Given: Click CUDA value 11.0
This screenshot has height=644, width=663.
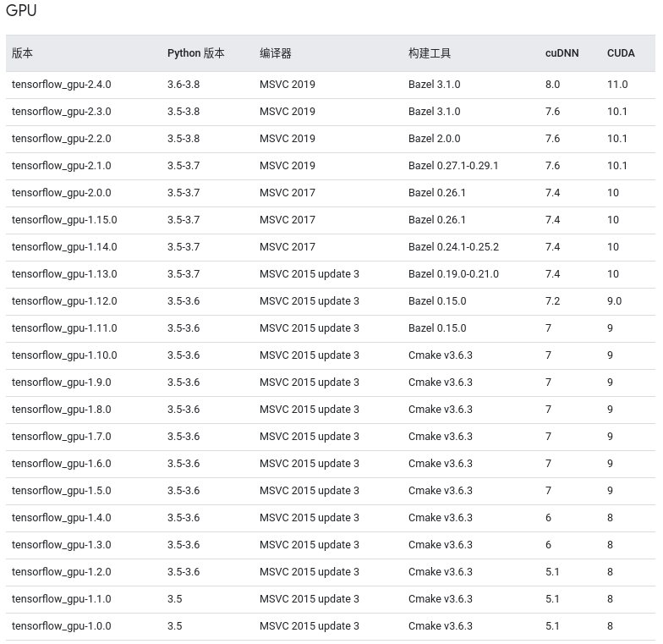Looking at the screenshot, I should [617, 85].
